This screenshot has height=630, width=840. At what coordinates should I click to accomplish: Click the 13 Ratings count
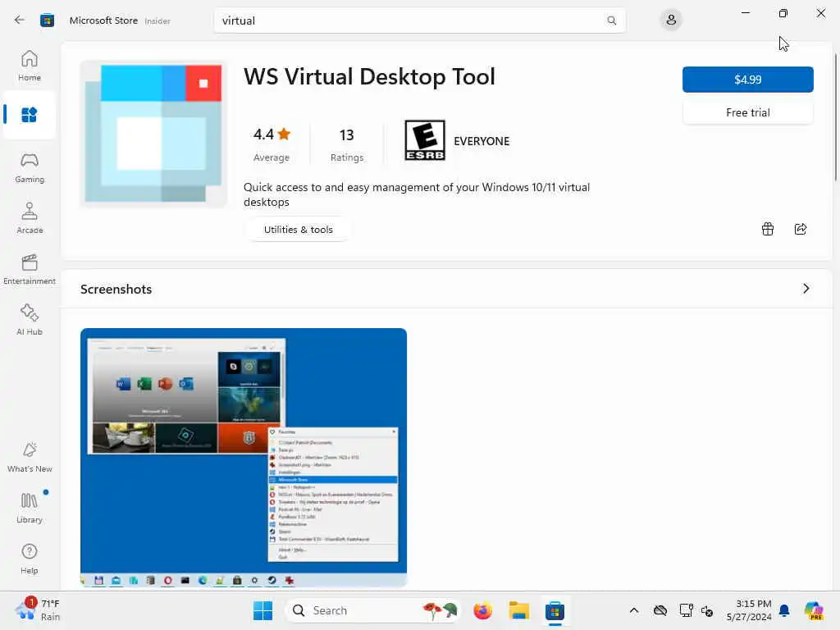click(347, 144)
